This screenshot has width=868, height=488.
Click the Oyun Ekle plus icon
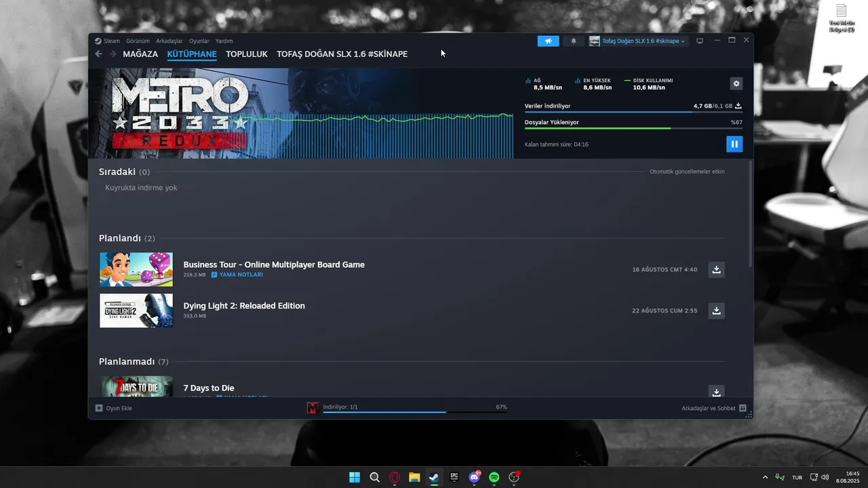99,408
